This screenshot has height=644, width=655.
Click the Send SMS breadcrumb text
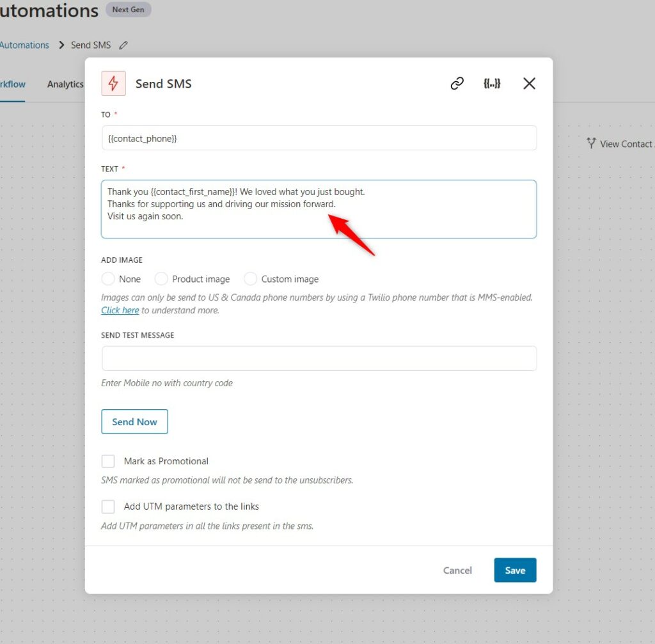click(91, 45)
